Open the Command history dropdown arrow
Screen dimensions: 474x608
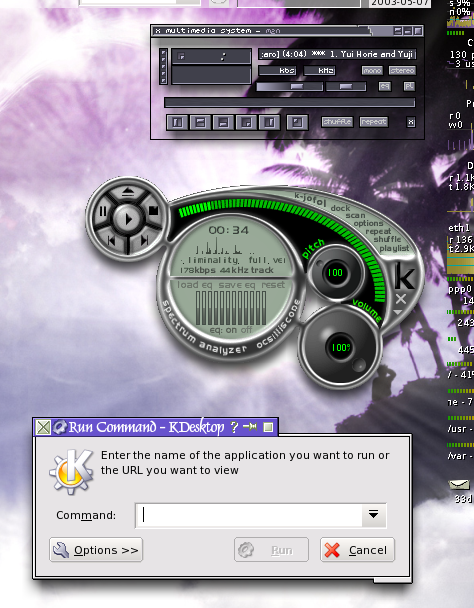tap(374, 515)
